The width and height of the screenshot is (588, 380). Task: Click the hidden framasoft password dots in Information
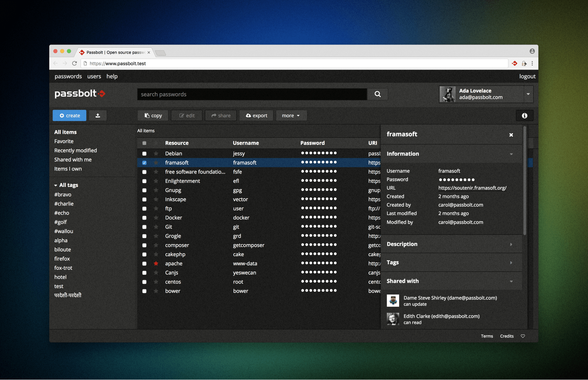click(457, 180)
